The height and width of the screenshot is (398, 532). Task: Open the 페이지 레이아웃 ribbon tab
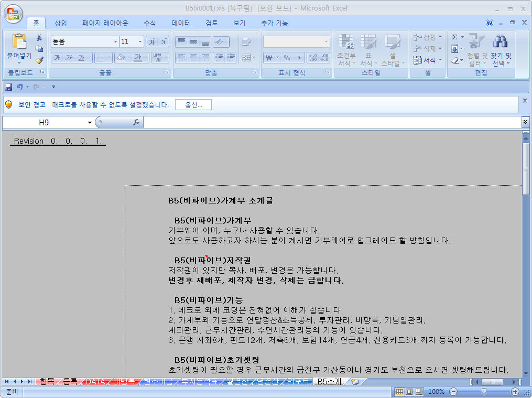[105, 23]
